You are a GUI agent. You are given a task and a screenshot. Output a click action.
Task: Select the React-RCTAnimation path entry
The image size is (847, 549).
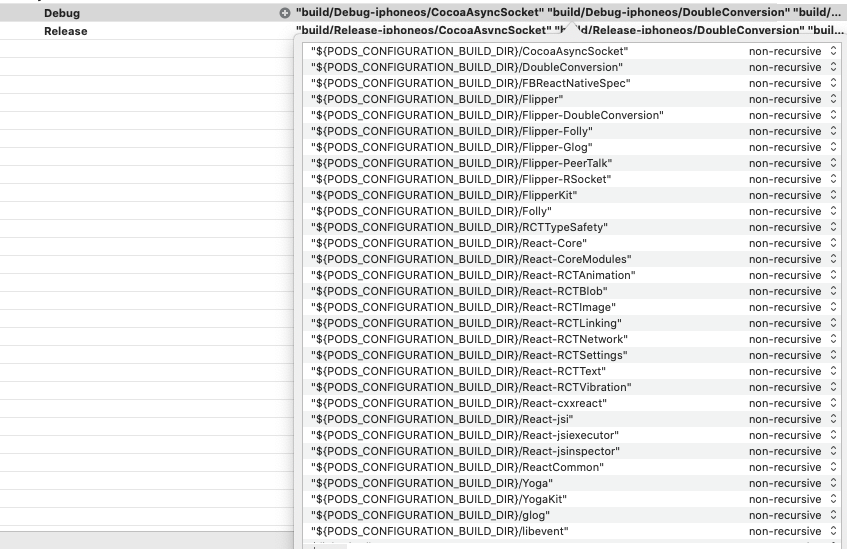click(473, 276)
